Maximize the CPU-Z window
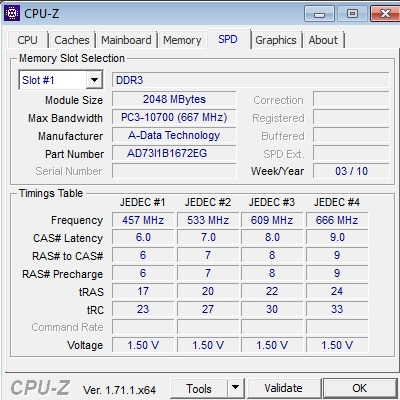The image size is (400, 400). coord(352,14)
